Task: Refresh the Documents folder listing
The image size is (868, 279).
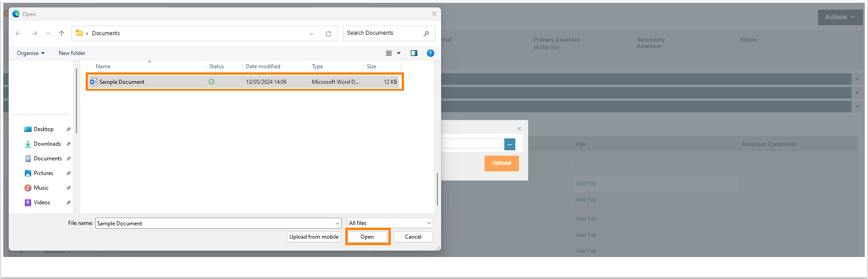Action: click(x=328, y=33)
